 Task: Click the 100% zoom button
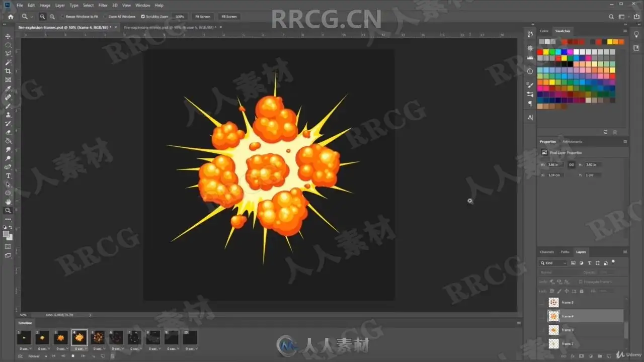[180, 17]
